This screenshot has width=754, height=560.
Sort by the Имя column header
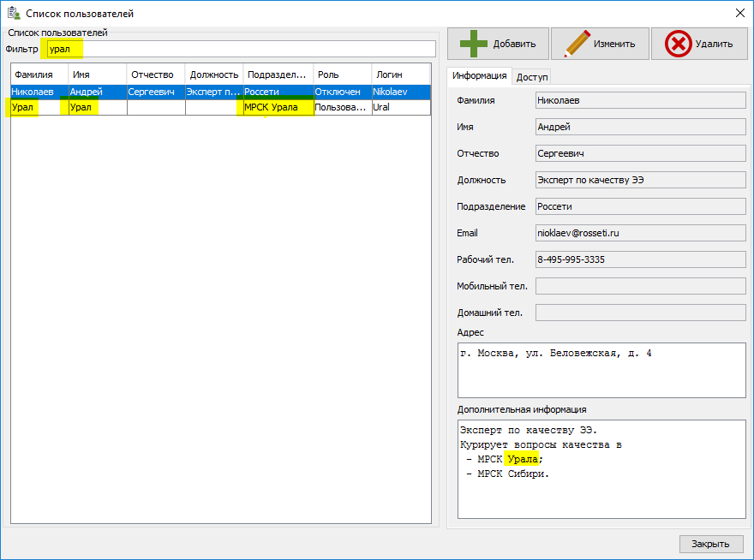(98, 75)
